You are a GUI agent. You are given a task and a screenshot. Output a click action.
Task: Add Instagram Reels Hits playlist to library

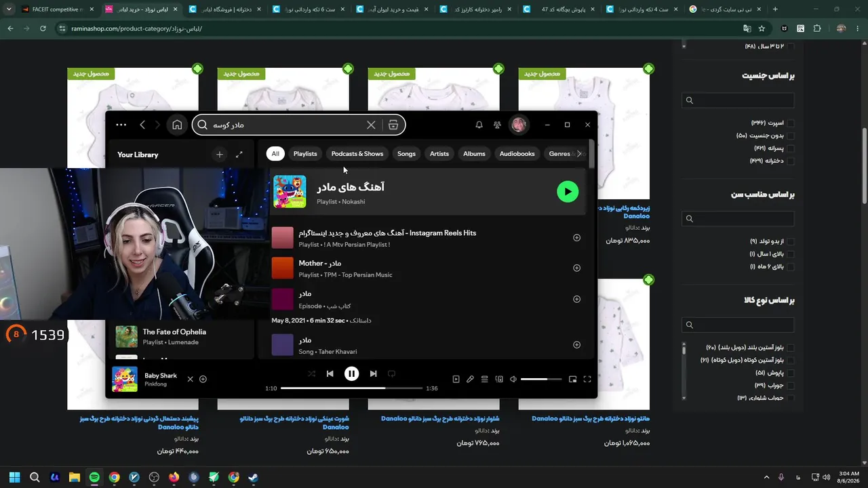(x=576, y=238)
